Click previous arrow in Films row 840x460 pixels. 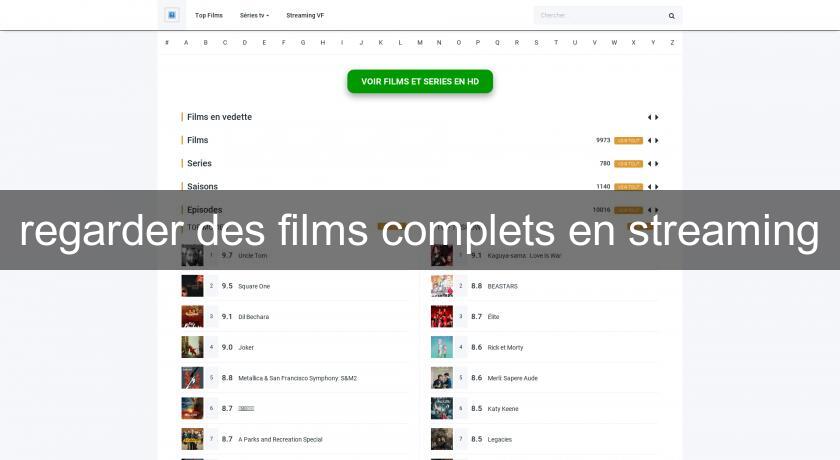pos(649,140)
